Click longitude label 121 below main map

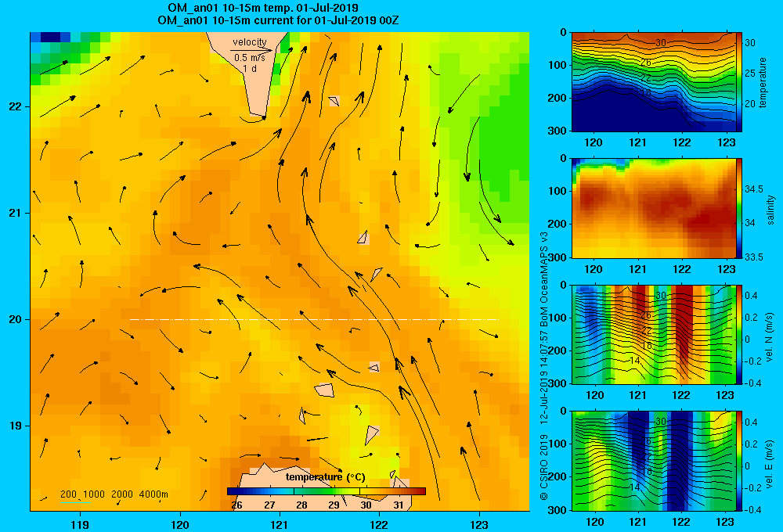280,524
